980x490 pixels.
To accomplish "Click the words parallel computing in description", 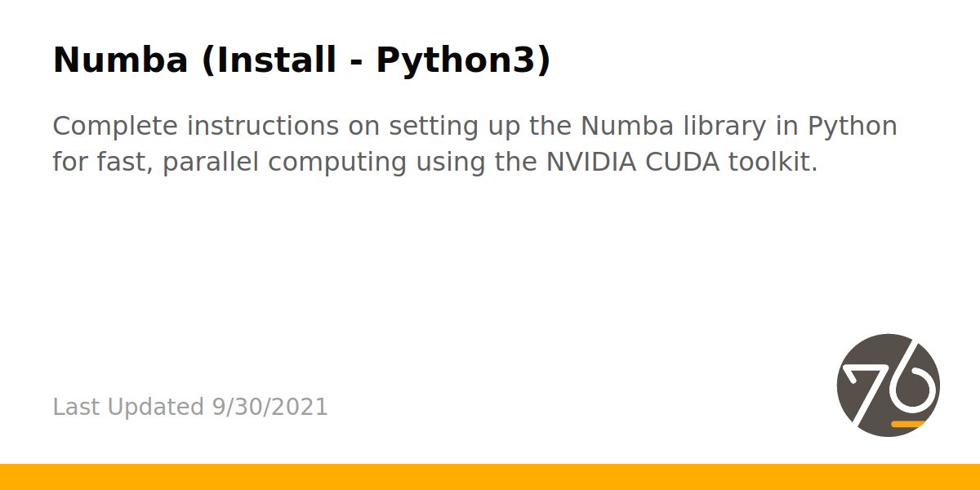I will click(285, 163).
